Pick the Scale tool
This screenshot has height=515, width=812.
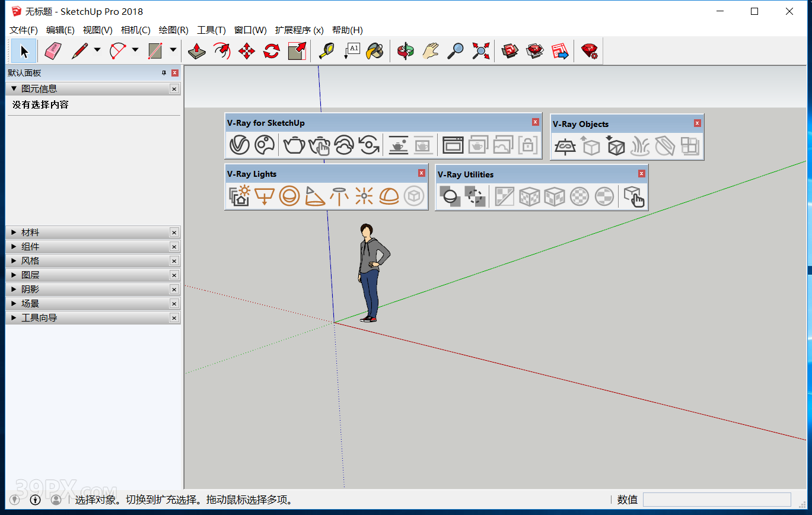pyautogui.click(x=297, y=51)
